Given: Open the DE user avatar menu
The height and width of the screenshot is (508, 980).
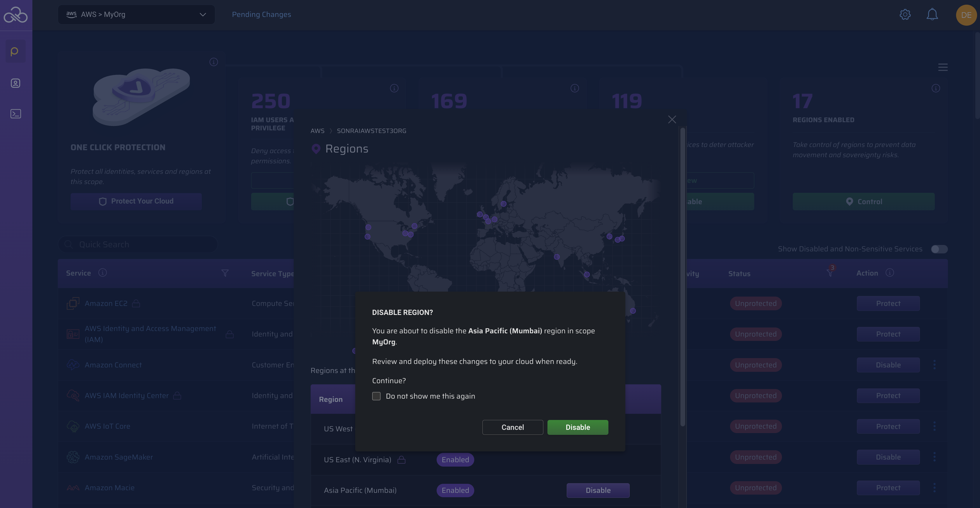Looking at the screenshot, I should [966, 15].
